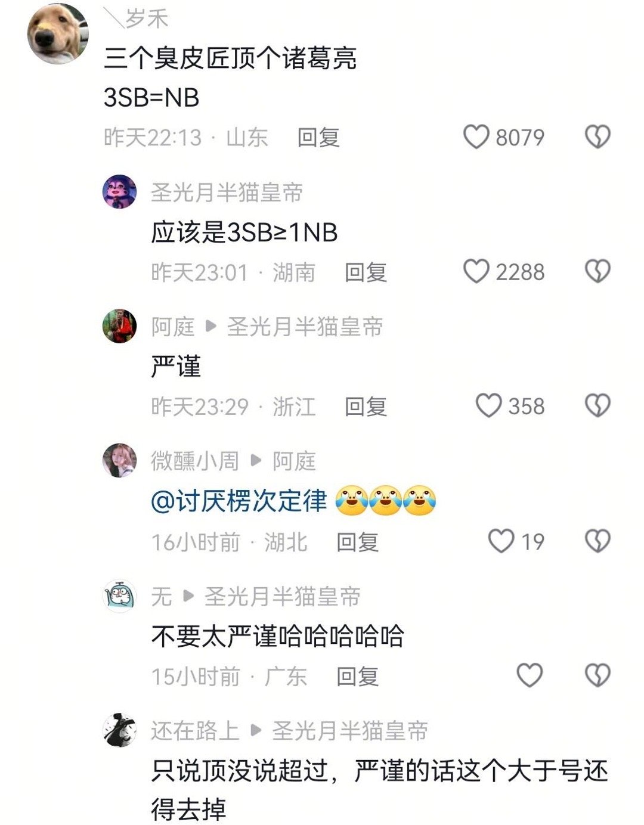The height and width of the screenshot is (825, 644).
Task: Tap broken heart on 阿庭's 严谨 comment
Action: (597, 406)
